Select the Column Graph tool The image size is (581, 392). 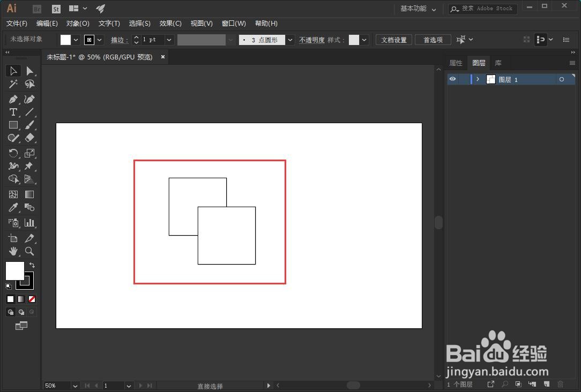click(x=29, y=223)
